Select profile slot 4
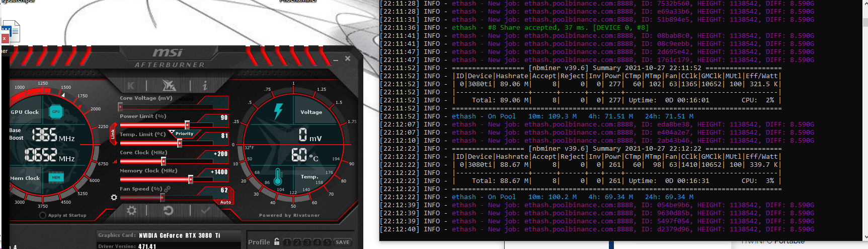Screen dimensions: 868x249 317,242
